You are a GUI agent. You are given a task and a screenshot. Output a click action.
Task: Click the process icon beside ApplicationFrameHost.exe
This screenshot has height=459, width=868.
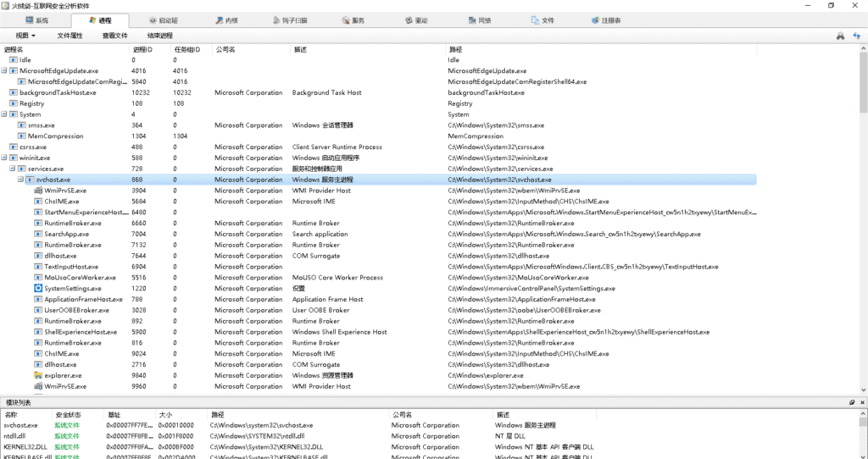pyautogui.click(x=38, y=299)
